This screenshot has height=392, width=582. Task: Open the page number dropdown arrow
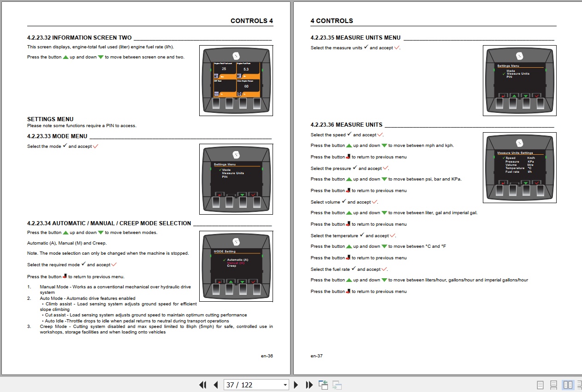pos(285,385)
